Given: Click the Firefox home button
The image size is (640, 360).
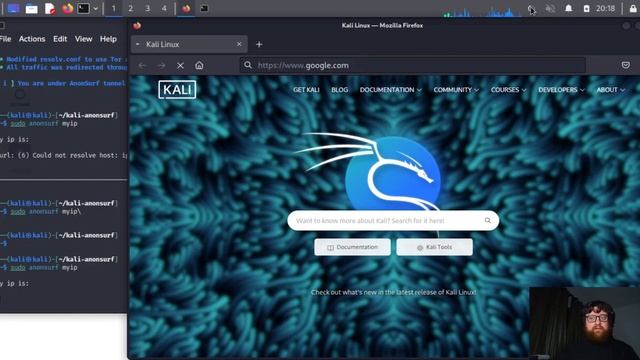Looking at the screenshot, I should (x=199, y=65).
